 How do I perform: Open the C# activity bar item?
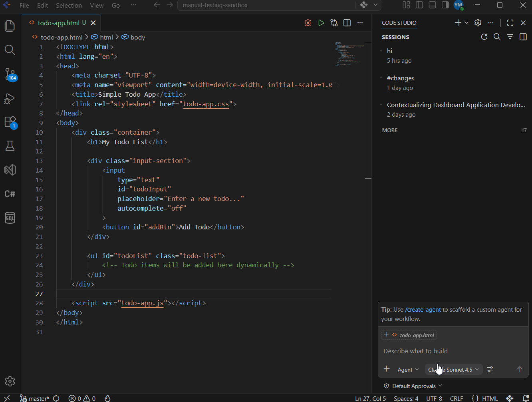click(x=10, y=194)
